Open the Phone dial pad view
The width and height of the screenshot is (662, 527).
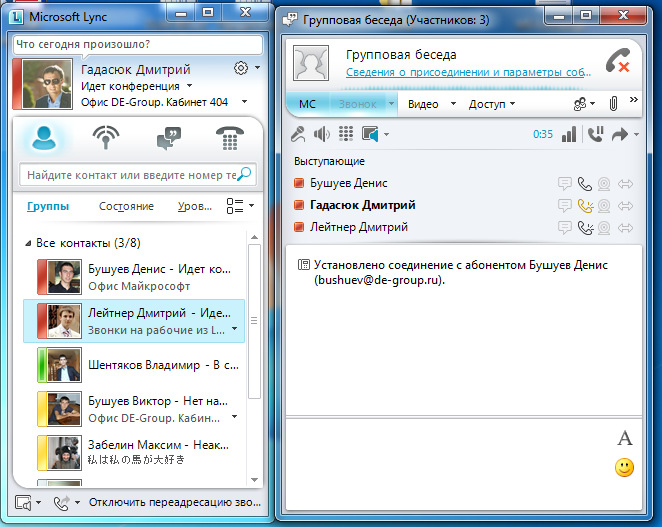[230, 138]
